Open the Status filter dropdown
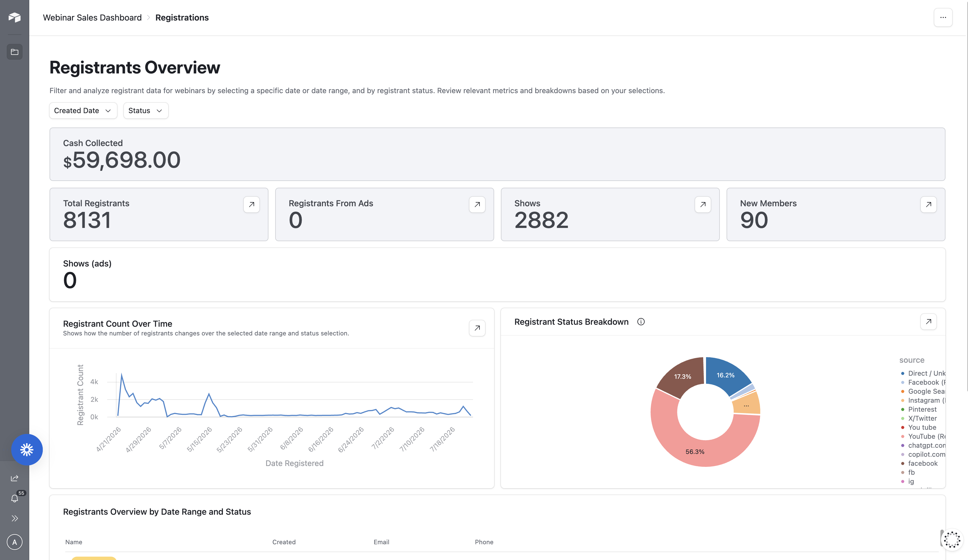Viewport: 968px width, 560px height. (145, 111)
